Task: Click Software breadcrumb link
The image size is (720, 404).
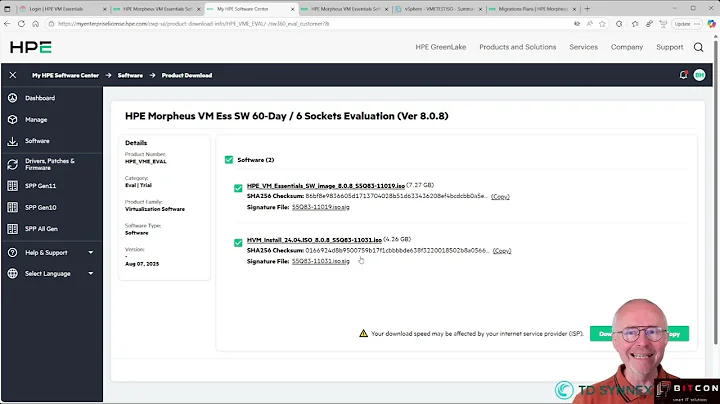Action: pyautogui.click(x=130, y=75)
